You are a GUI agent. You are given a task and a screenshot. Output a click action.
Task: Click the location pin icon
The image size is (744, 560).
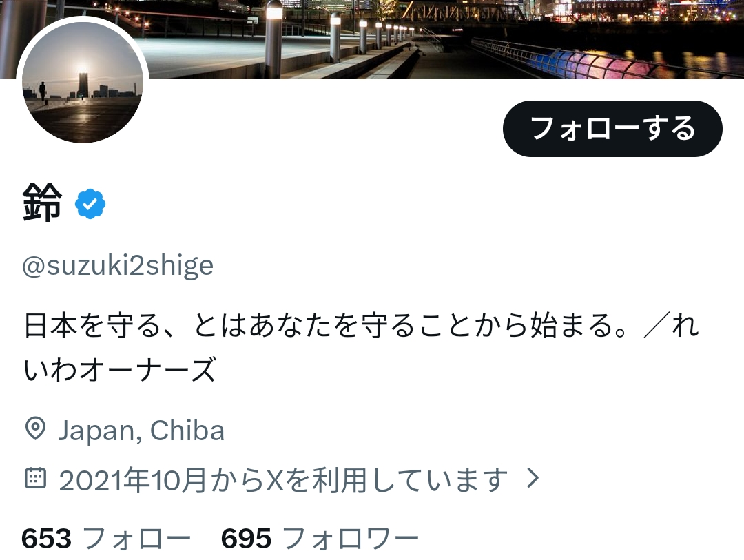35,429
